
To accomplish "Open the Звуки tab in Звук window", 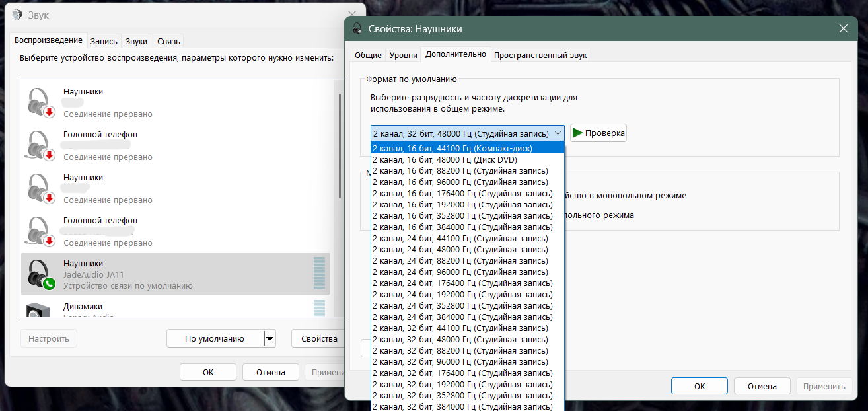I will click(136, 41).
